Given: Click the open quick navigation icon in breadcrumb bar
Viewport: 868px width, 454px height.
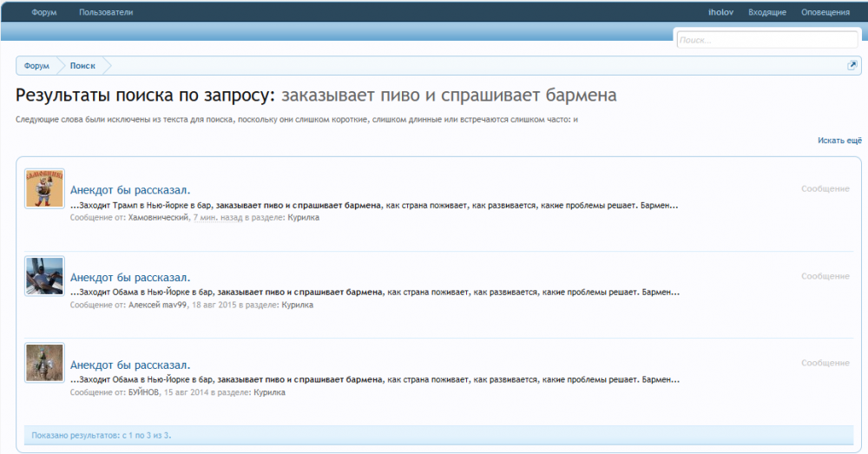Looking at the screenshot, I should click(852, 66).
